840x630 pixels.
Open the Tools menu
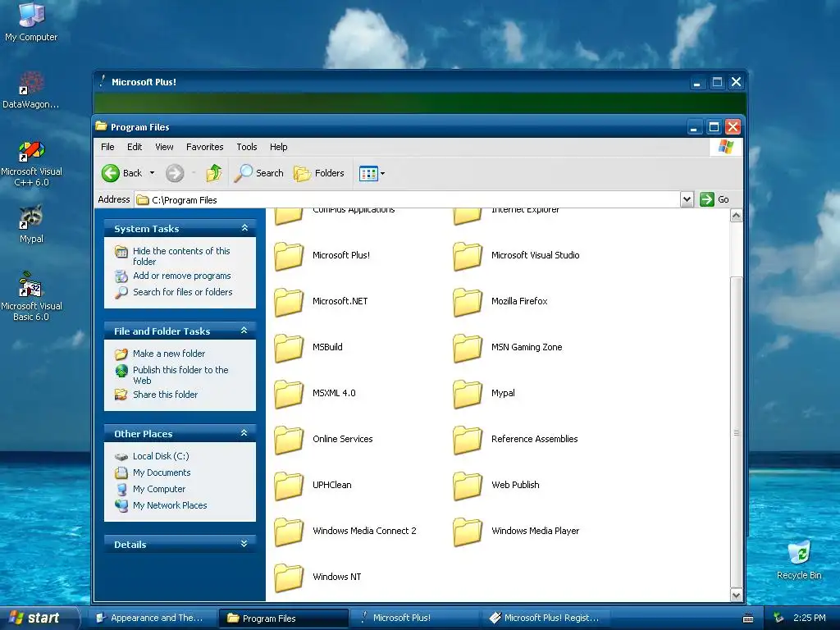(246, 147)
